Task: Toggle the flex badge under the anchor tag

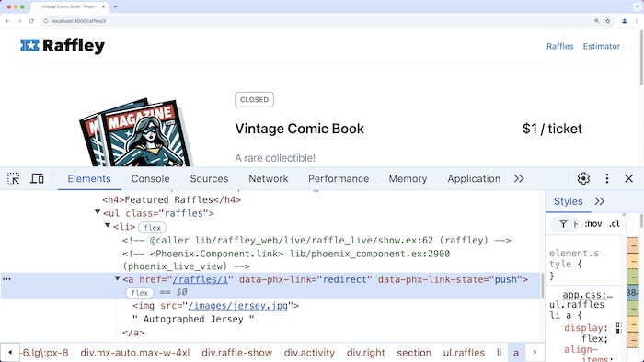Action: (139, 293)
